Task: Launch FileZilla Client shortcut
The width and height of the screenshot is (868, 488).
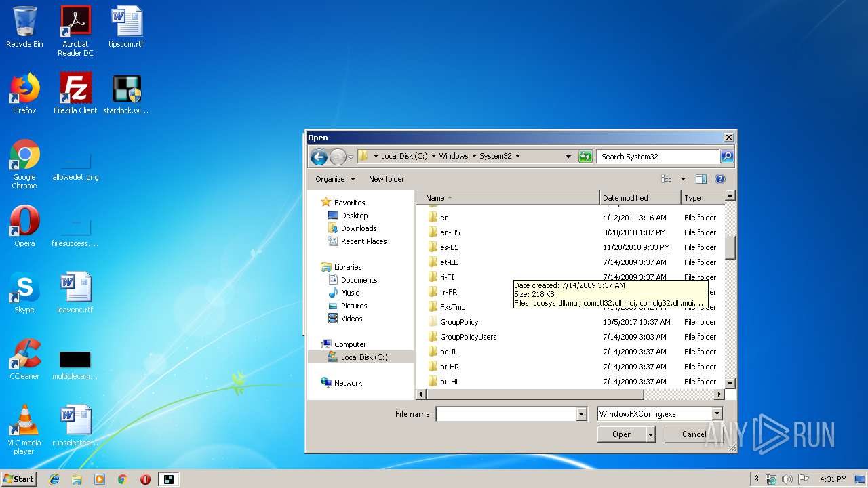Action: coord(75,94)
